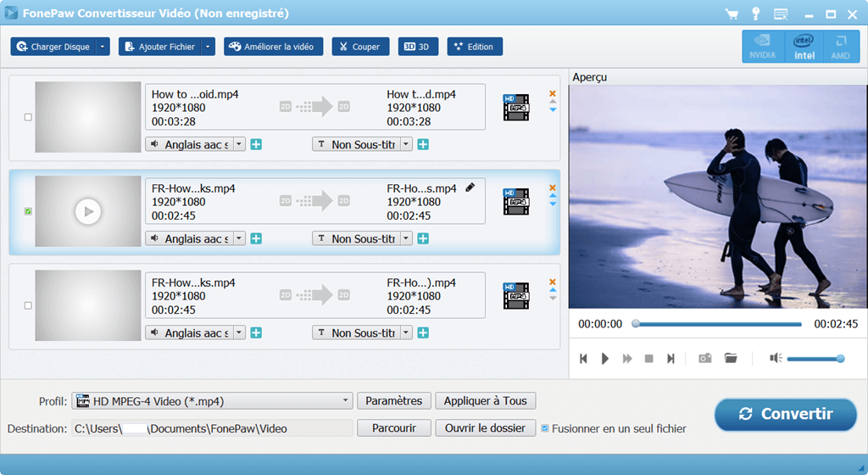Viewport: 868px width, 475px height.
Task: Uncheck the second video FR-How...ks.mp4 checkbox
Action: pyautogui.click(x=28, y=211)
